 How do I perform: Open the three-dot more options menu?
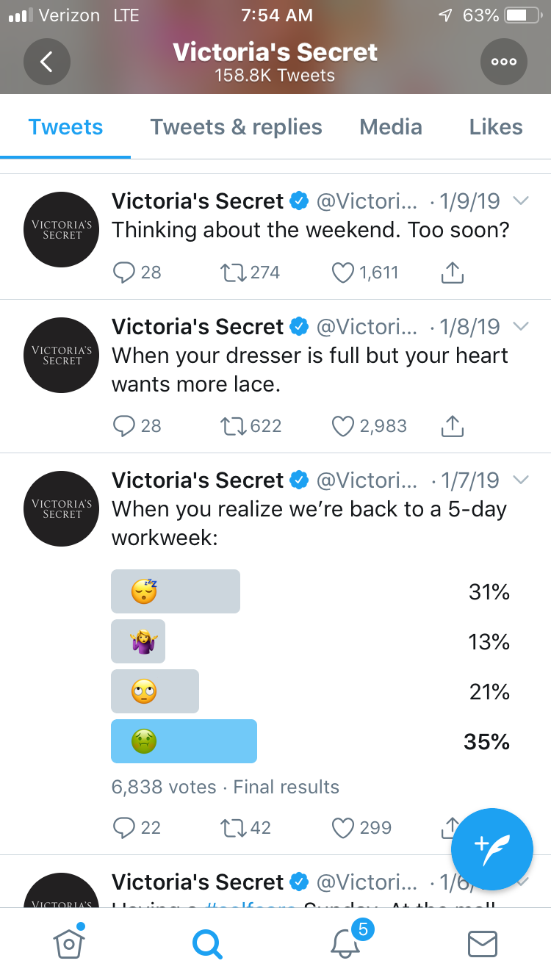click(504, 62)
